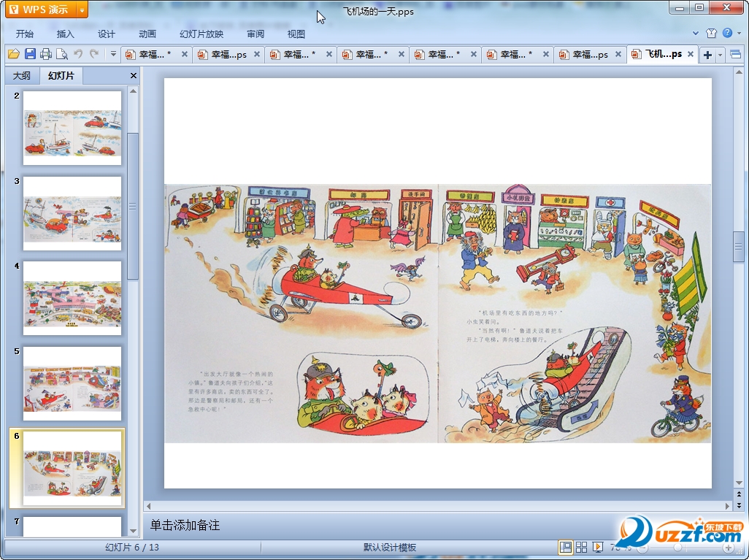Click the zoom slider handle
The image size is (749, 560).
click(x=677, y=548)
